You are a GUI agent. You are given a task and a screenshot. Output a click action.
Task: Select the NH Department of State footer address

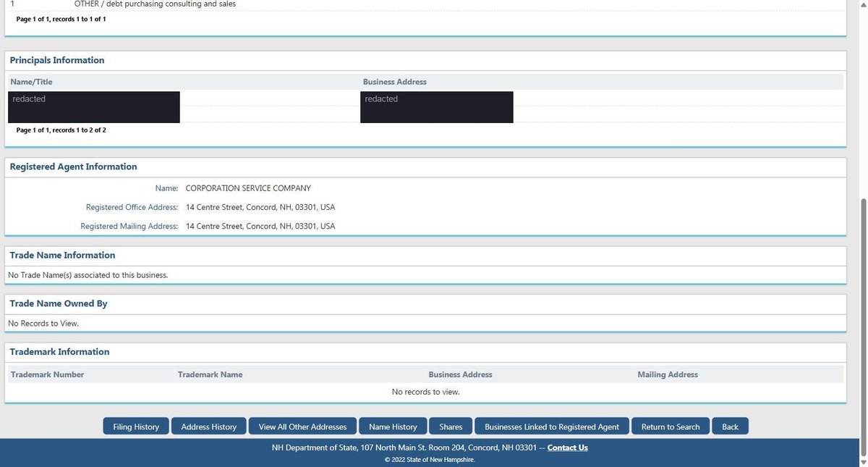[404, 447]
